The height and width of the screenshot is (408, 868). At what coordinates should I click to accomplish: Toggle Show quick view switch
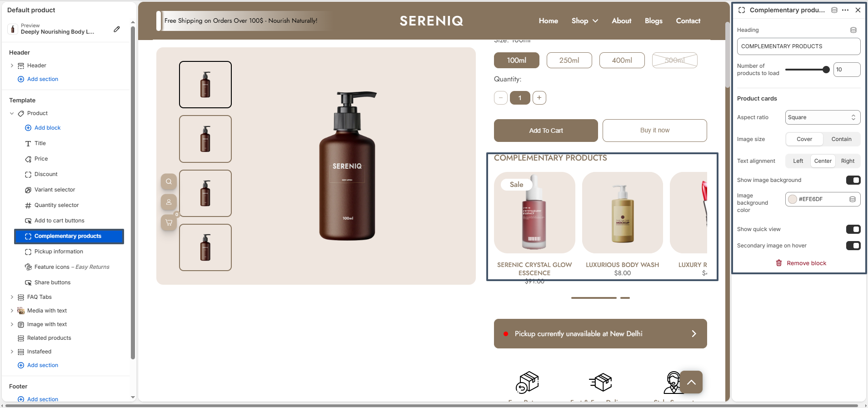tap(853, 229)
